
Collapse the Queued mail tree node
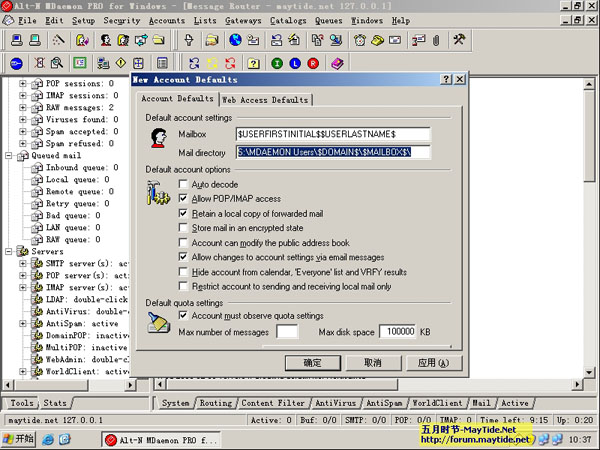(x=9, y=155)
